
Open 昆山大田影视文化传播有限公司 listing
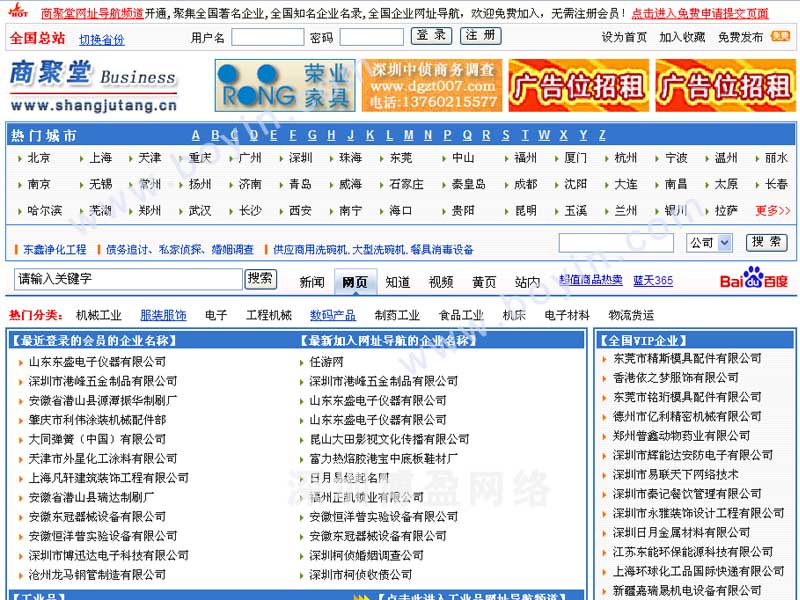tap(389, 439)
